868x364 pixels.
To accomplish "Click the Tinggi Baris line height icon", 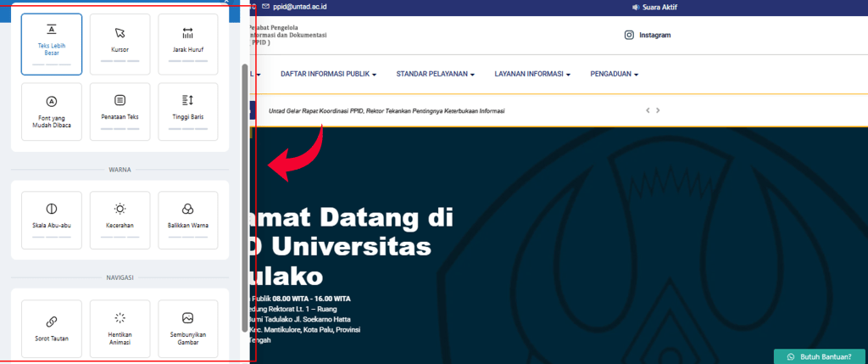I will coord(187,100).
